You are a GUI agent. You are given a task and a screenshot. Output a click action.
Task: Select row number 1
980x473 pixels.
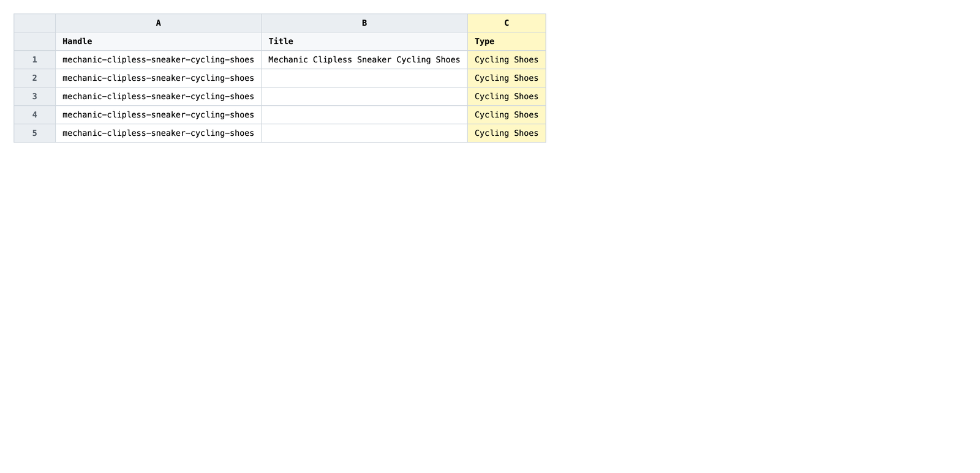pos(35,60)
